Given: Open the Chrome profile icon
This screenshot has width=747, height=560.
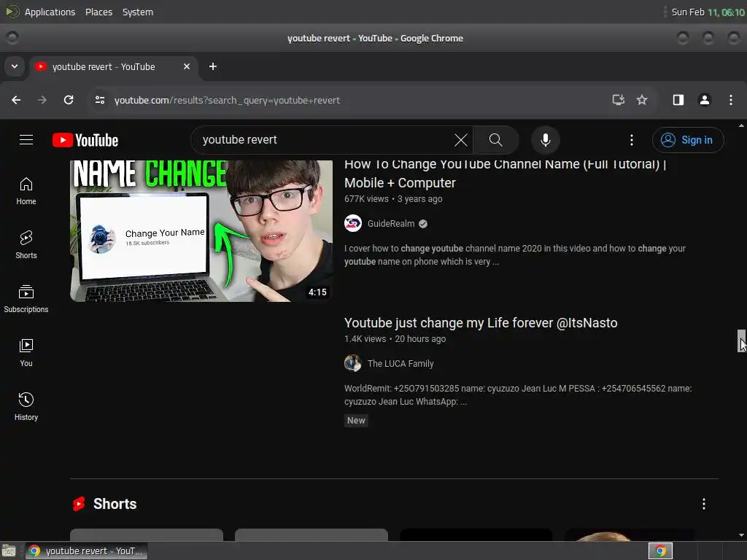Looking at the screenshot, I should coord(704,100).
